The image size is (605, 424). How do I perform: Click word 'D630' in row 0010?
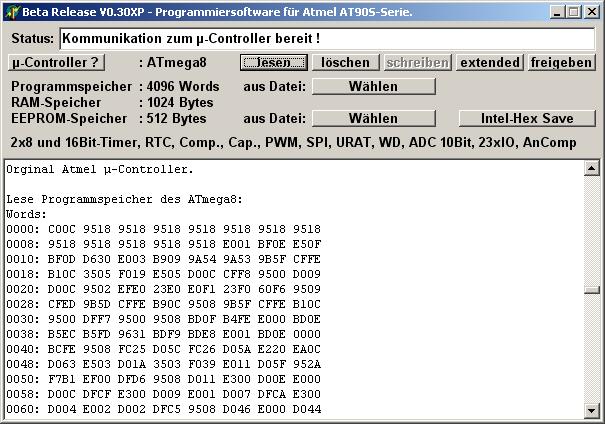click(97, 259)
